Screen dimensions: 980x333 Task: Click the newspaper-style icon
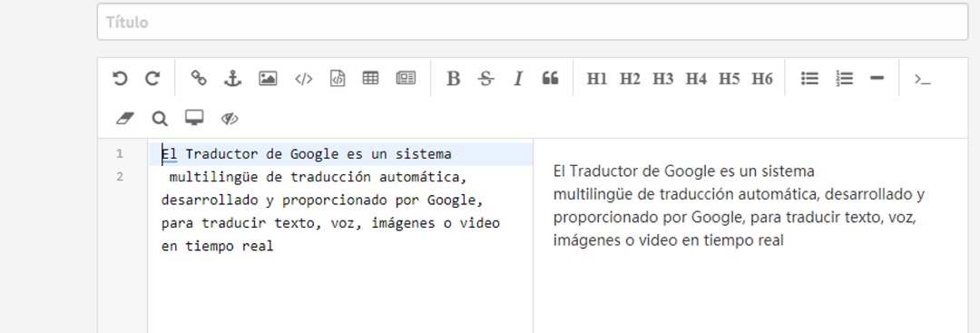coord(407,79)
